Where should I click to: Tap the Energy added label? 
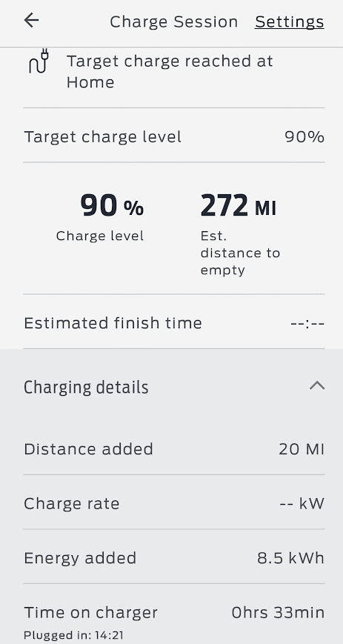tap(80, 558)
